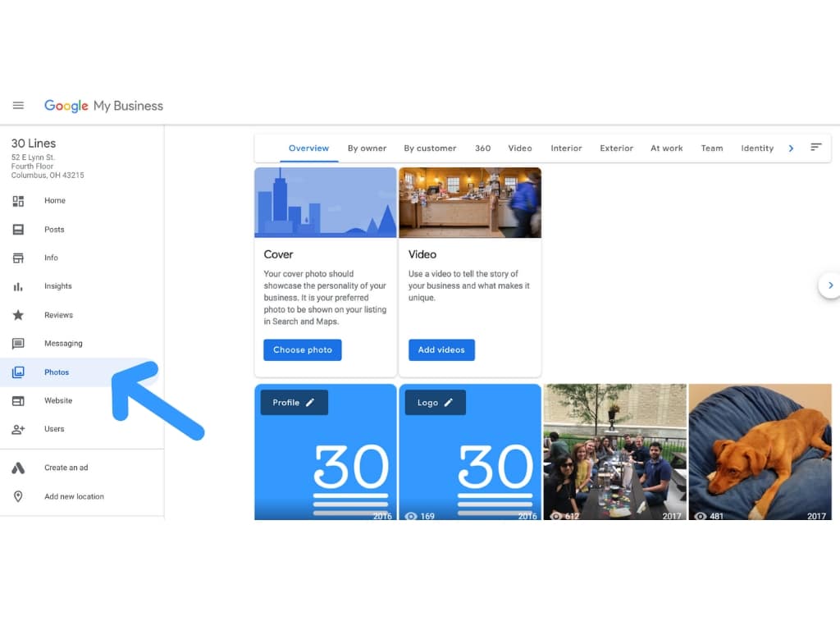
Task: Open the cover photo placeholder image
Action: click(x=325, y=203)
